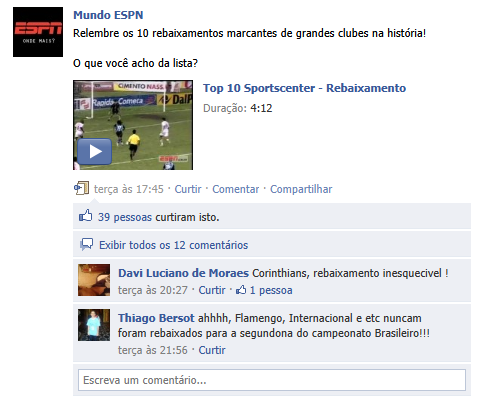Open the Mundo ESPN profile picture
The width and height of the screenshot is (483, 404).
coord(38,32)
